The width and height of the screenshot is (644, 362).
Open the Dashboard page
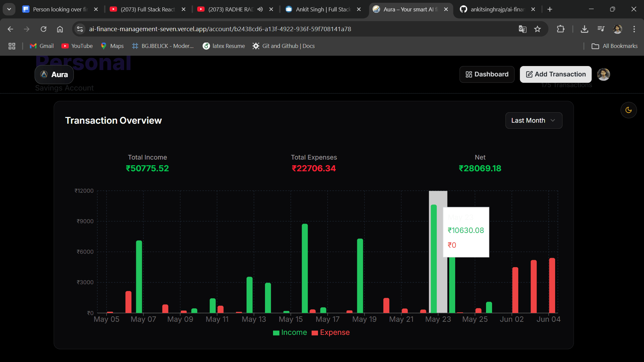pos(487,74)
